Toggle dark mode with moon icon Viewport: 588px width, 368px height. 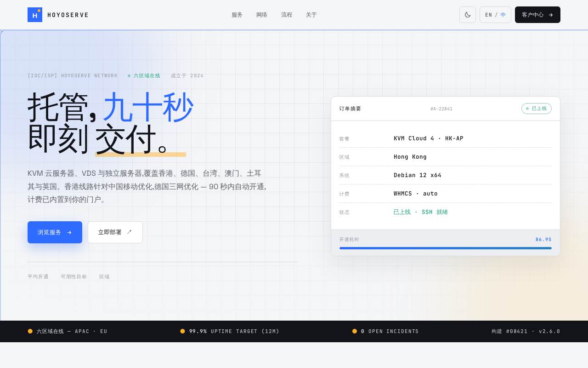pos(468,15)
